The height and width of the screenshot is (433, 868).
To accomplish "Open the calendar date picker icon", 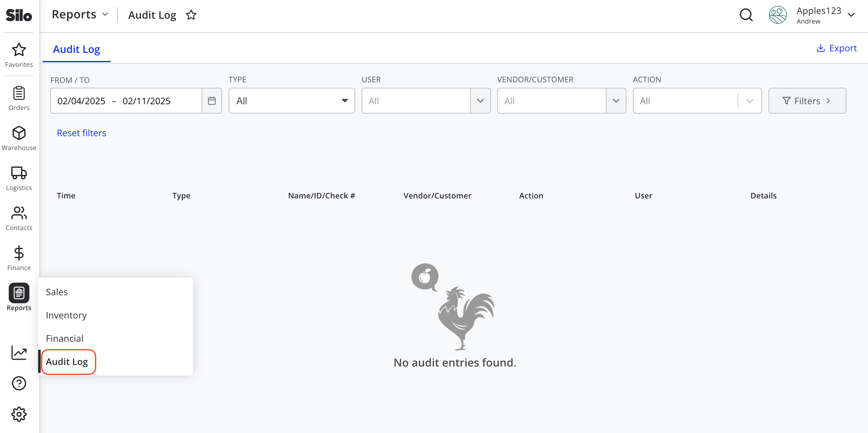I will pos(212,101).
